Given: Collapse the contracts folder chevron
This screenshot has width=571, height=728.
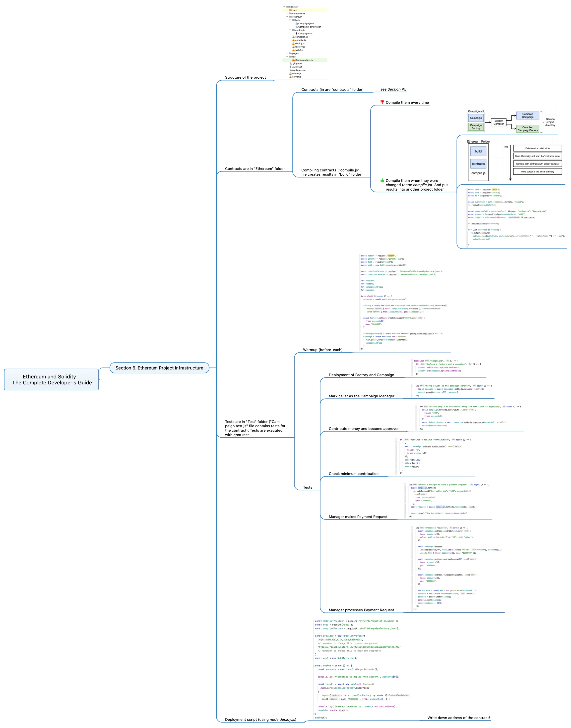Looking at the screenshot, I should 290,30.
